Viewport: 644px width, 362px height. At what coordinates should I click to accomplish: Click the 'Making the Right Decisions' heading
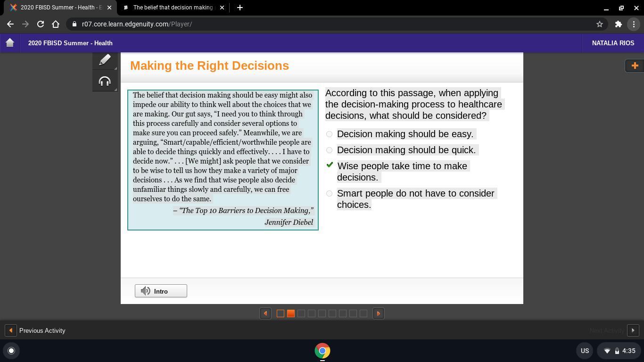click(209, 66)
